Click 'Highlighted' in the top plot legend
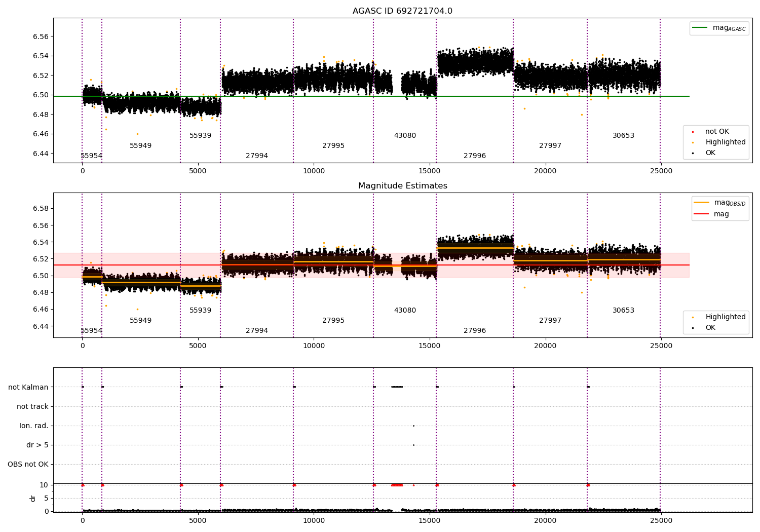Screen dimensions: 760x532 point(725,142)
